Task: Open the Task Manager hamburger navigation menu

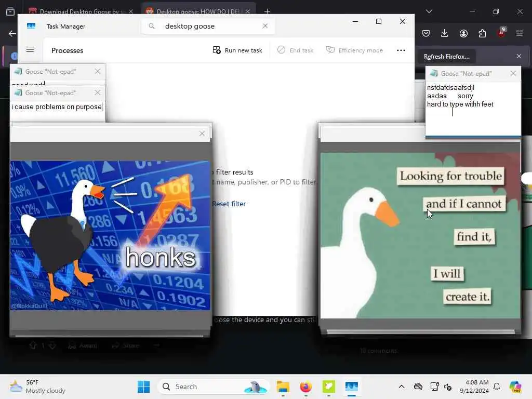Action: [x=30, y=50]
